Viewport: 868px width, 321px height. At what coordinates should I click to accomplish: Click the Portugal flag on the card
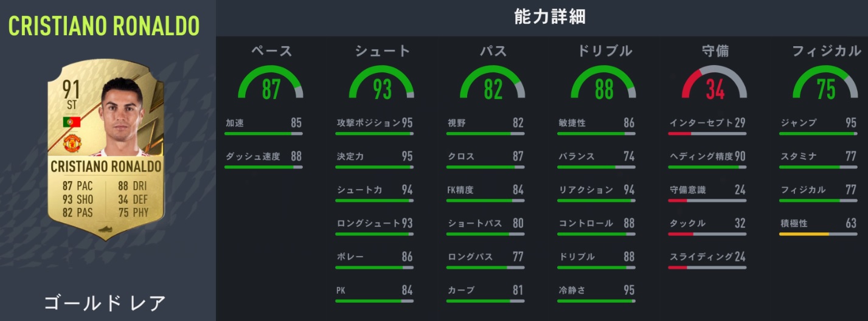pos(71,122)
